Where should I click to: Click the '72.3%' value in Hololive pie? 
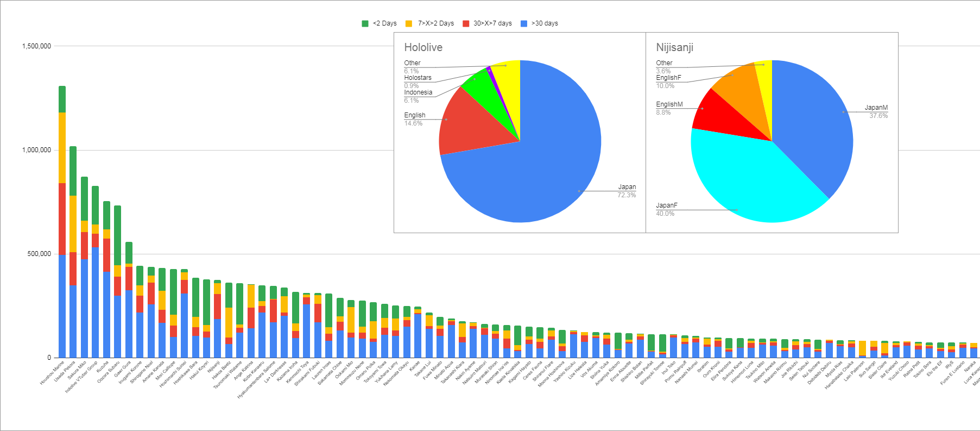coord(627,195)
